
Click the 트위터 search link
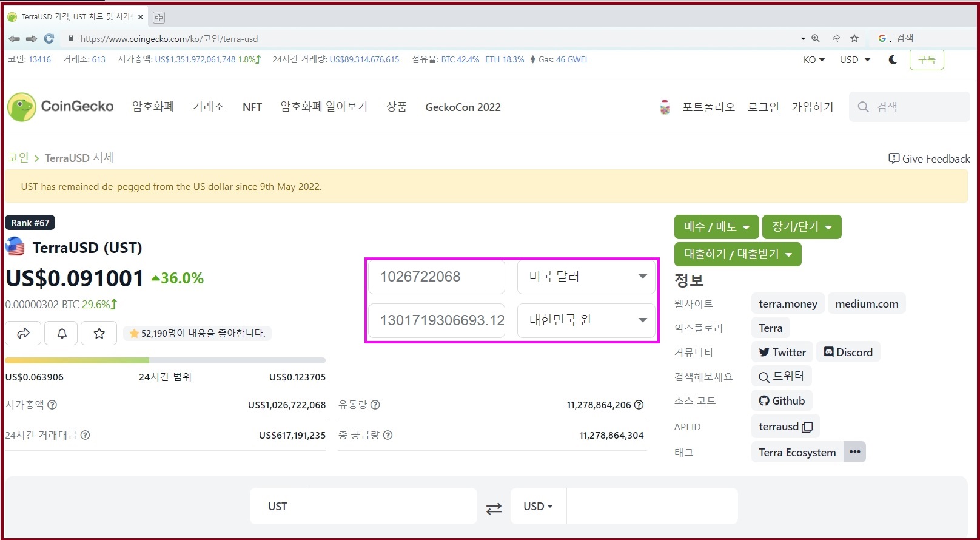point(781,376)
